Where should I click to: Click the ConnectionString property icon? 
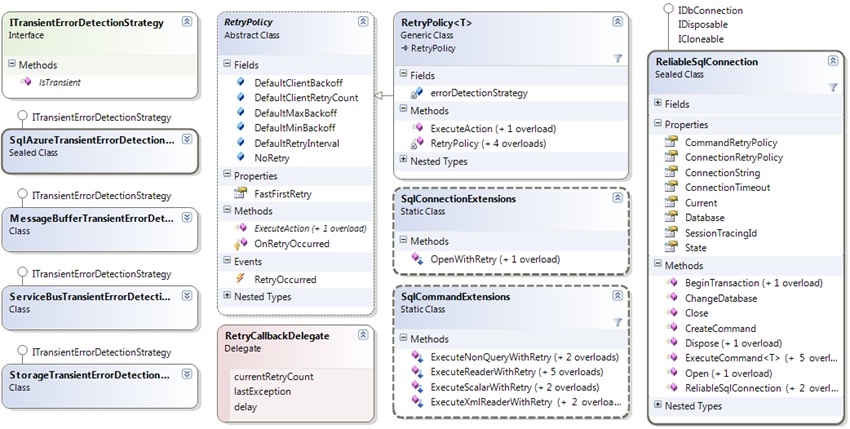[x=671, y=172]
